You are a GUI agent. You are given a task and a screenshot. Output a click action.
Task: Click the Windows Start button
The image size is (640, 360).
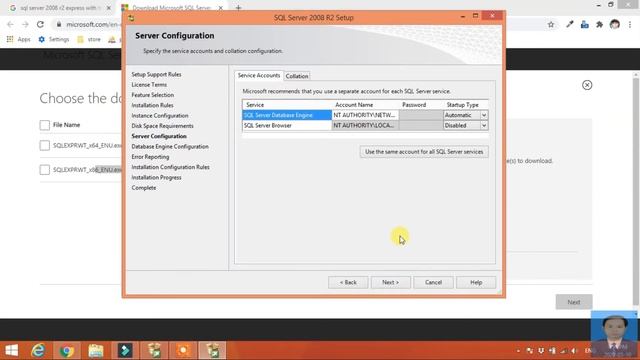pyautogui.click(x=11, y=350)
